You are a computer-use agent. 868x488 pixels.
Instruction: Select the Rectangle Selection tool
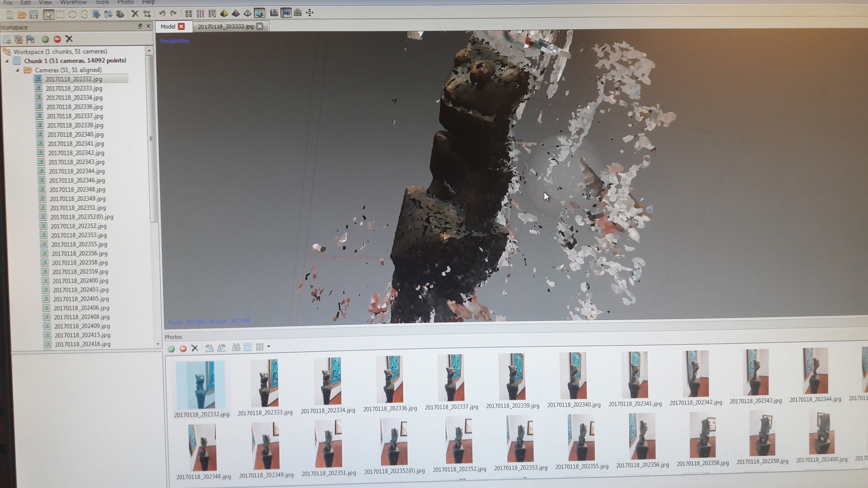click(x=60, y=14)
